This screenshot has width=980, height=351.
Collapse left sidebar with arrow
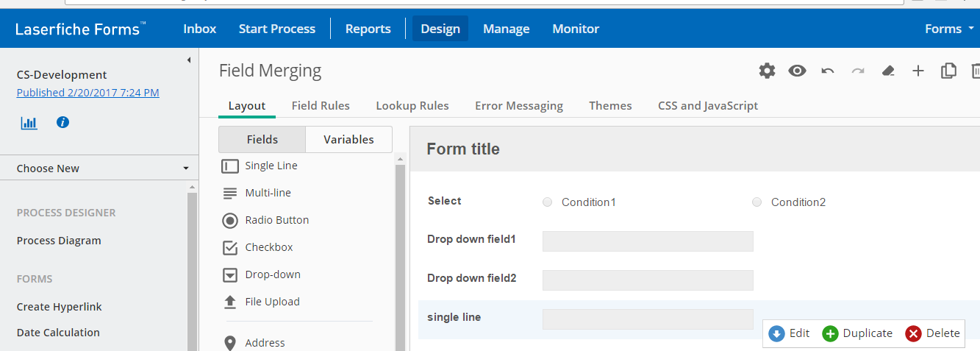pos(188,60)
